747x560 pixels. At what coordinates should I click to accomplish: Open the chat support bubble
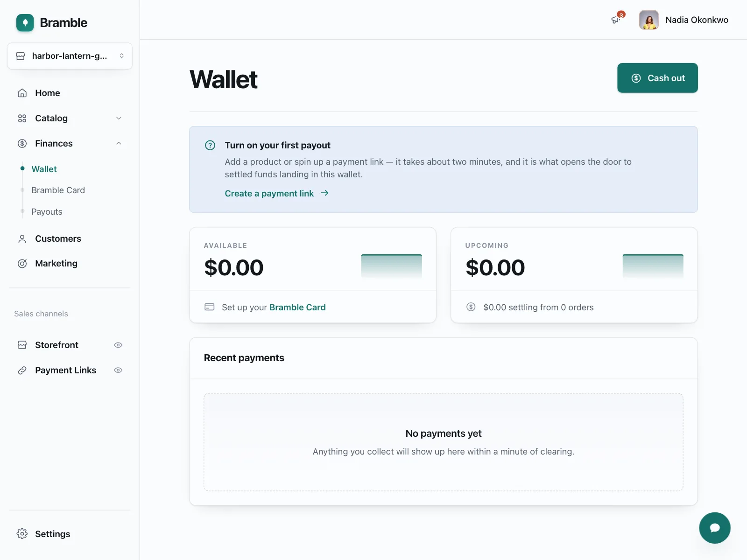(x=714, y=528)
